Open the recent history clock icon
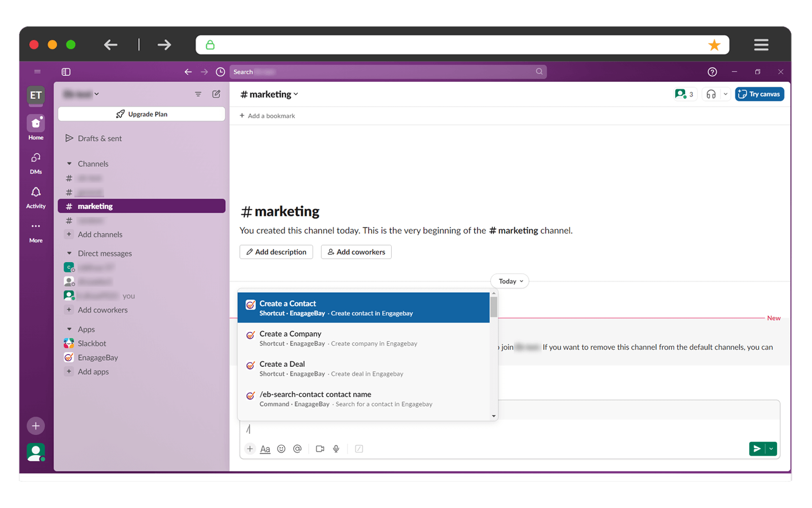The image size is (812, 508). [220, 72]
